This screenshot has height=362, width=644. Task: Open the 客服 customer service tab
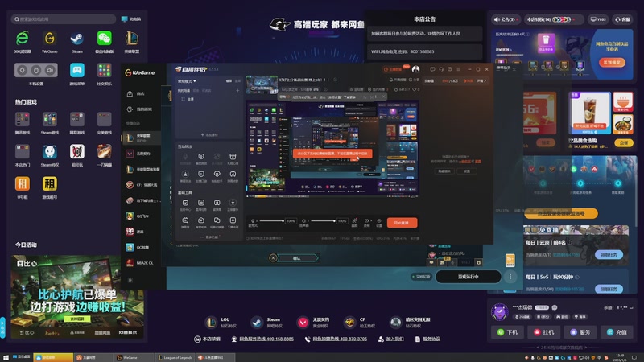tap(623, 19)
